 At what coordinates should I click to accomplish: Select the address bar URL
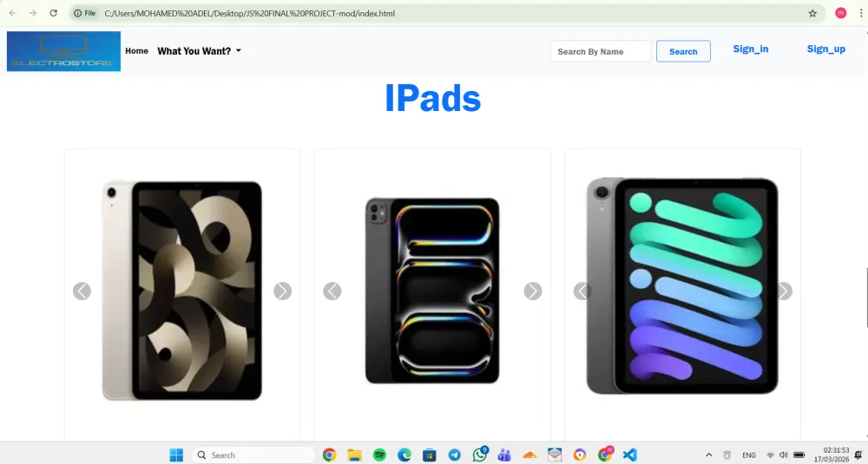(x=249, y=13)
